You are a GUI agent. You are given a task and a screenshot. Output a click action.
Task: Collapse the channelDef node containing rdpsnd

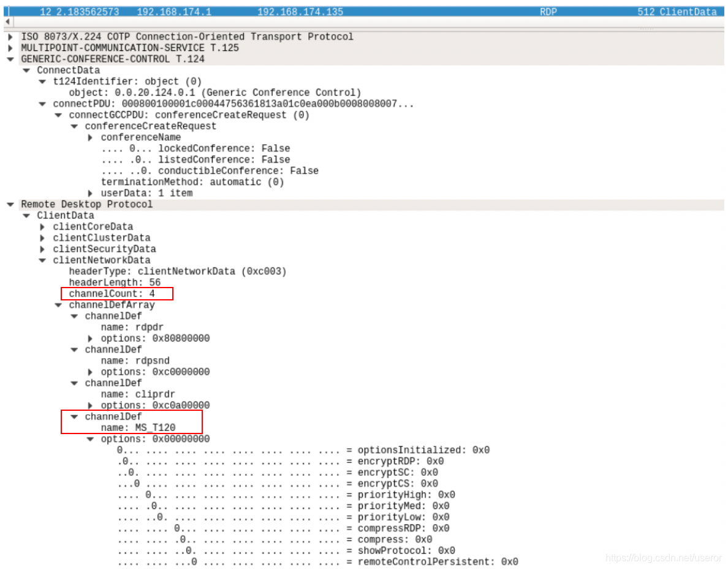pyautogui.click(x=74, y=349)
